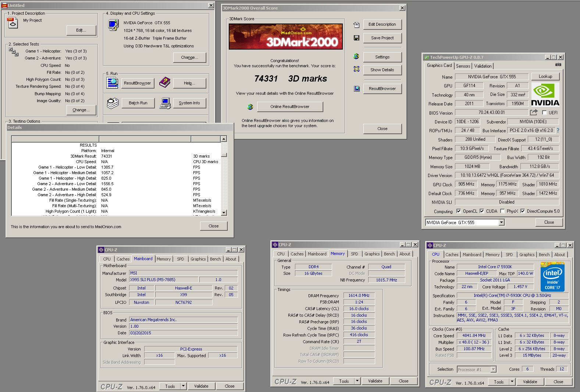This screenshot has width=580, height=392.
Task: Click the GPU name field in GPU-Z
Action: tap(492, 77)
